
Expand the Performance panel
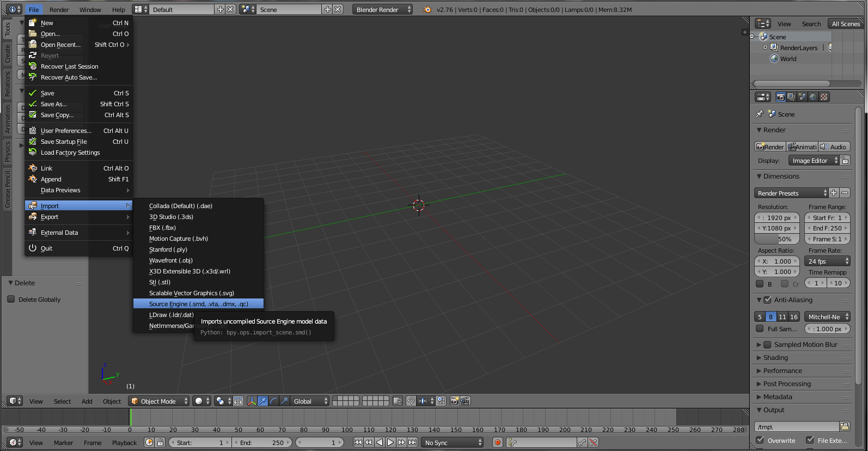[783, 370]
